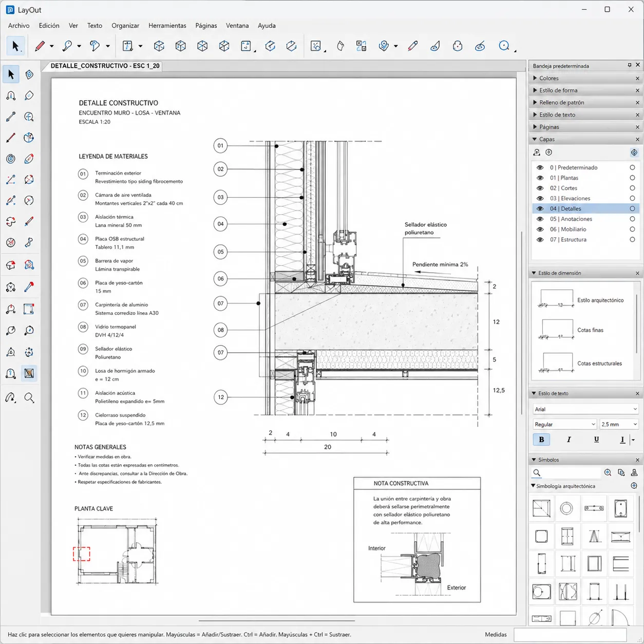Click the zoom magnifier in top toolbar
The width and height of the screenshot is (644, 644).
coord(504,46)
